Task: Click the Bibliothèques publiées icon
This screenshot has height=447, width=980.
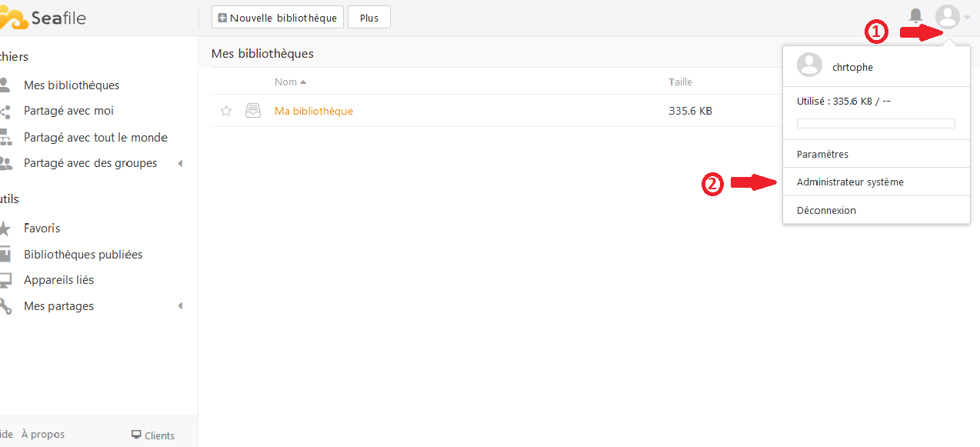Action: pyautogui.click(x=5, y=255)
